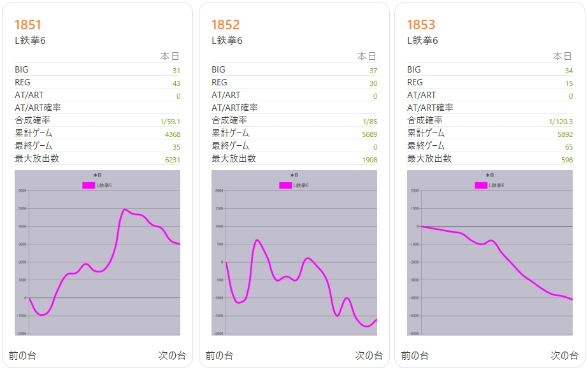Open machine number 1851 heading
This screenshot has height=370, width=588.
point(28,25)
